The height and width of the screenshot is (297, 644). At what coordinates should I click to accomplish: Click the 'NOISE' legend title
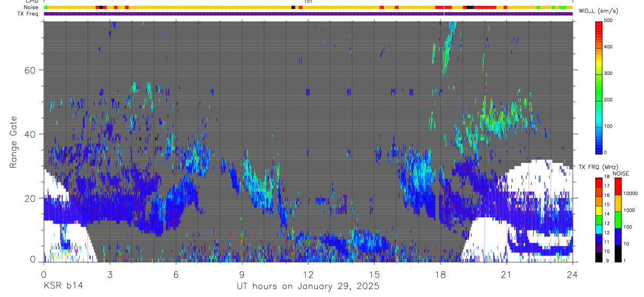click(x=621, y=174)
